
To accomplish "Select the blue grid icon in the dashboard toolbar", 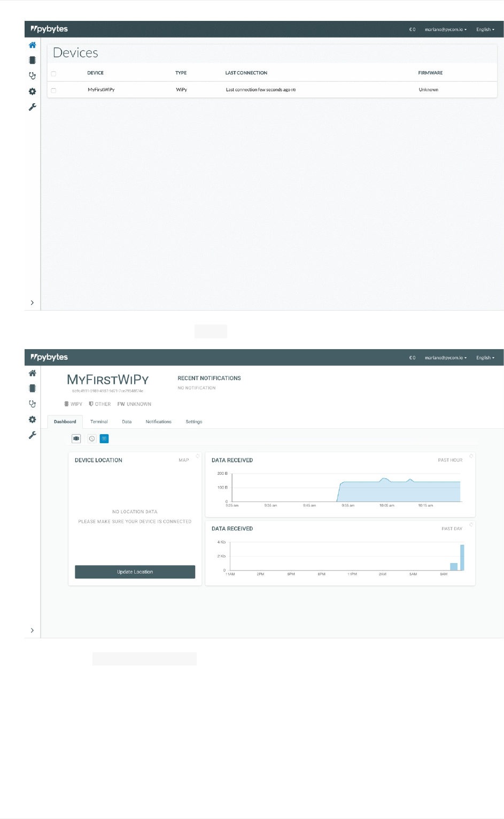I will click(104, 438).
